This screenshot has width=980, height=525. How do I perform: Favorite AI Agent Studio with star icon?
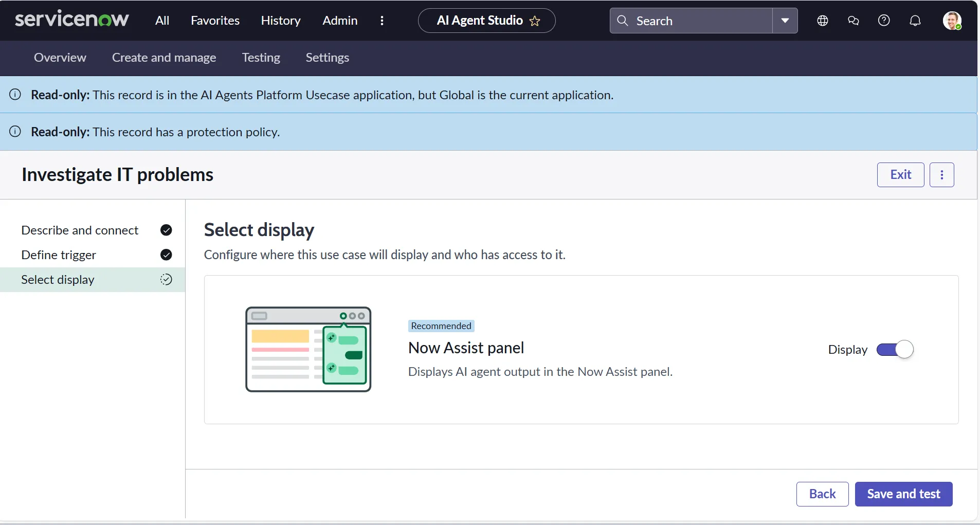point(535,21)
